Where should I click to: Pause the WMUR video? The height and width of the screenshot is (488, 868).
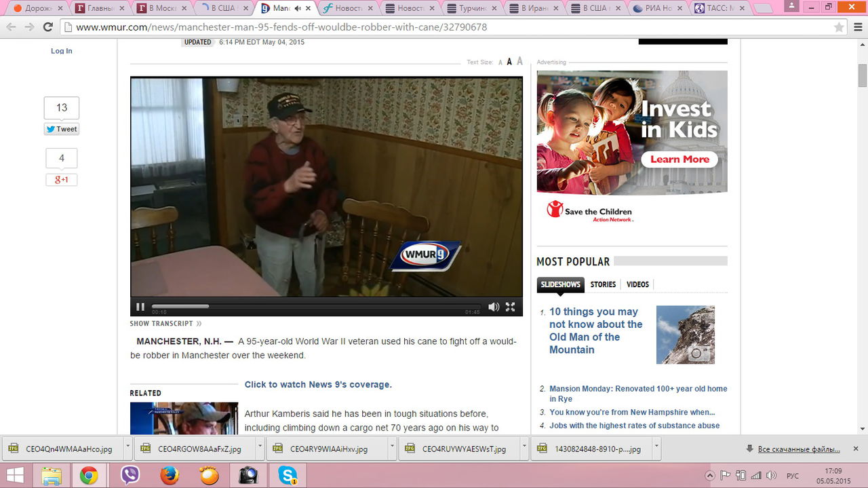(x=140, y=307)
